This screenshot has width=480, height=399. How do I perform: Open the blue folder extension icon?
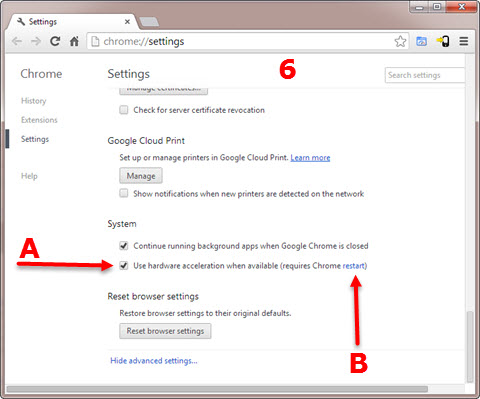[x=421, y=41]
